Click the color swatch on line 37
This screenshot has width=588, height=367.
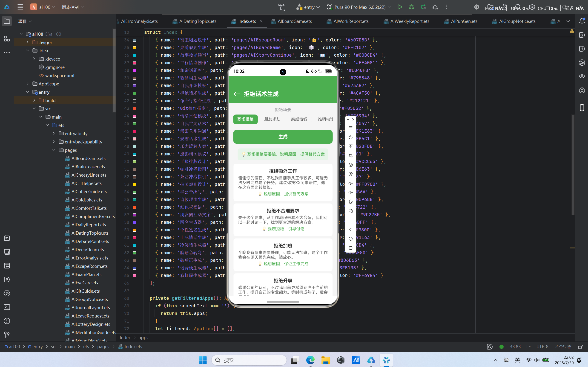click(135, 63)
